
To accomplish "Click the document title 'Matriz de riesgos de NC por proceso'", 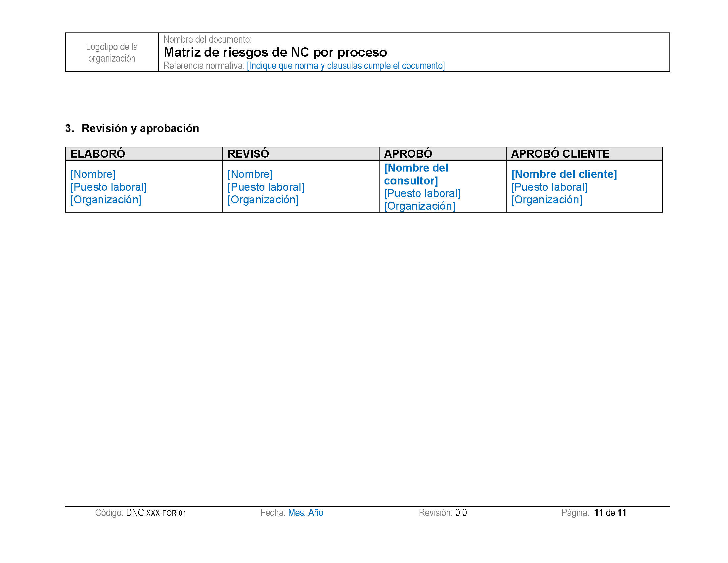I will pos(275,52).
